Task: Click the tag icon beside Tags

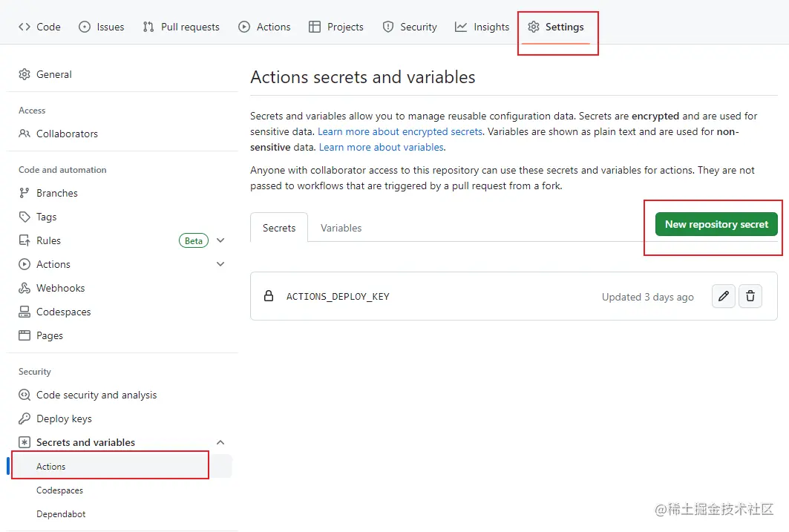Action: tap(24, 217)
